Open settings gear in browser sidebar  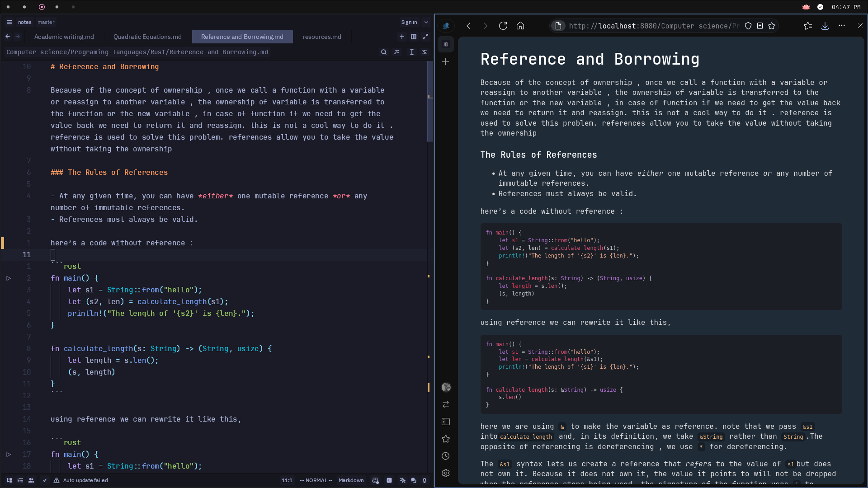tap(446, 473)
